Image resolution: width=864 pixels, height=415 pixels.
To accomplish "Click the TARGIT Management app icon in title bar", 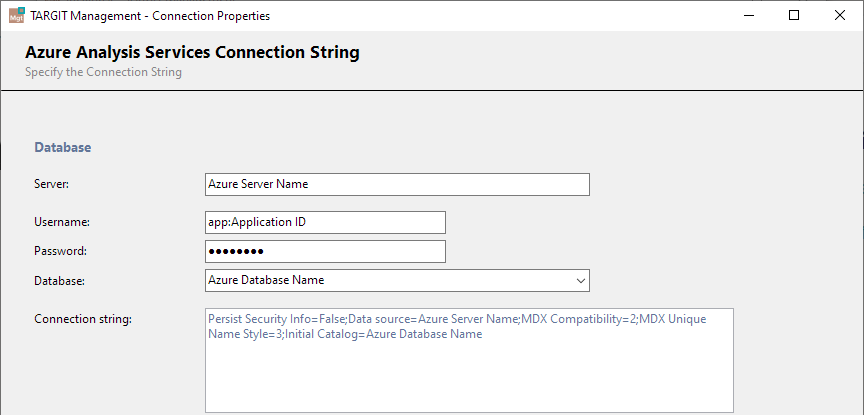I will point(17,15).
